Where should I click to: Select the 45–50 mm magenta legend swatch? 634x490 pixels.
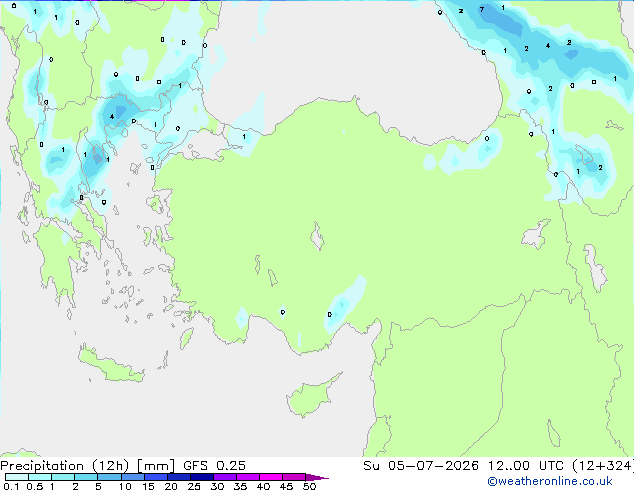[294, 477]
